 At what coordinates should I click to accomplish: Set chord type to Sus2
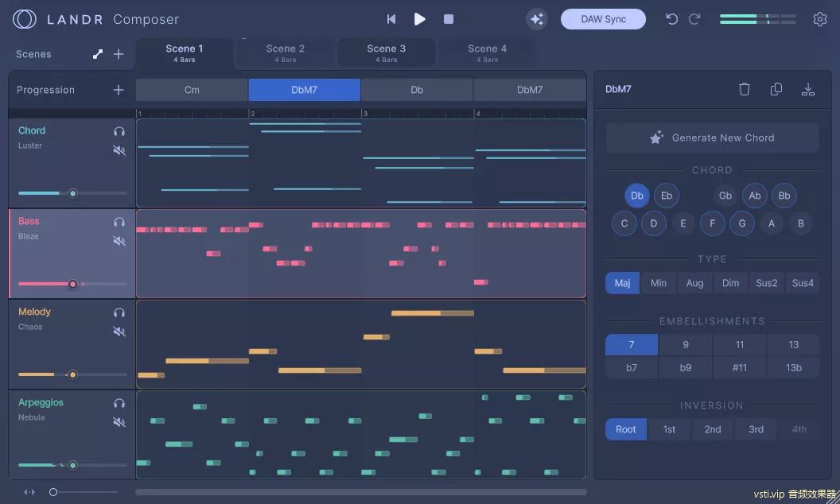pos(767,283)
